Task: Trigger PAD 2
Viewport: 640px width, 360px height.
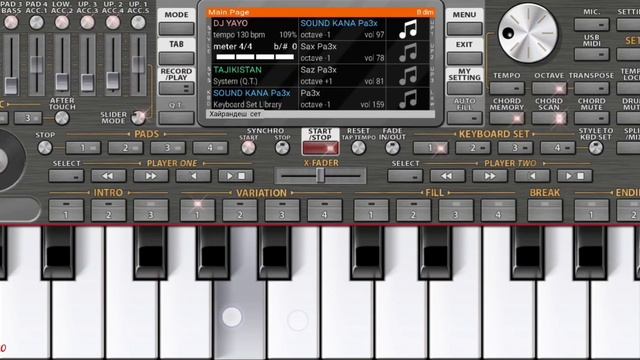Action: [126, 148]
